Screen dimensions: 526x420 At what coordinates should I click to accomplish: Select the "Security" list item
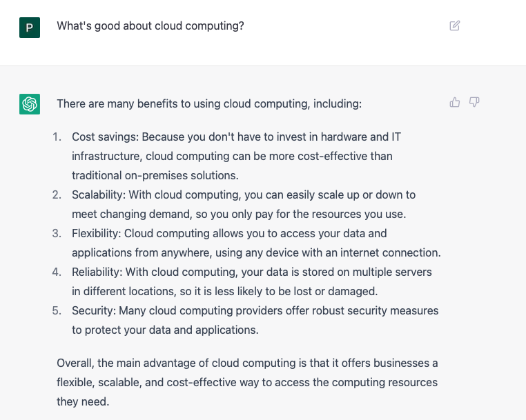[x=255, y=320]
